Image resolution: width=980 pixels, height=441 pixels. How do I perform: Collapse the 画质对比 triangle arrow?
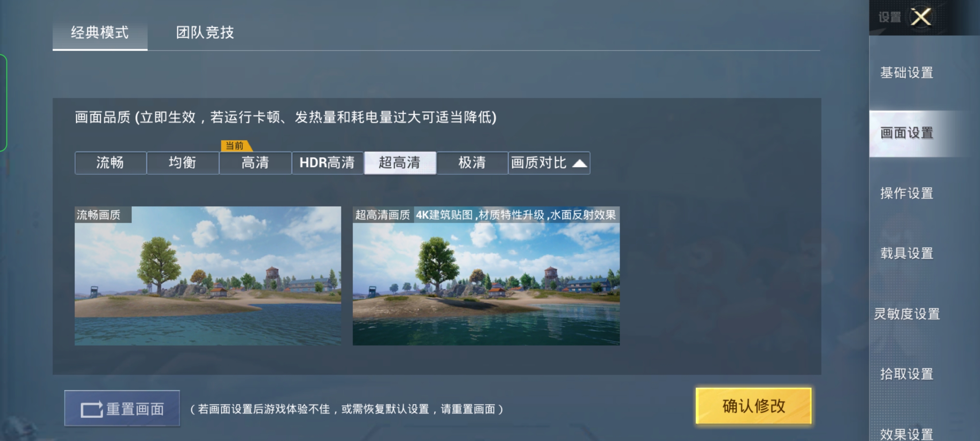pos(579,163)
